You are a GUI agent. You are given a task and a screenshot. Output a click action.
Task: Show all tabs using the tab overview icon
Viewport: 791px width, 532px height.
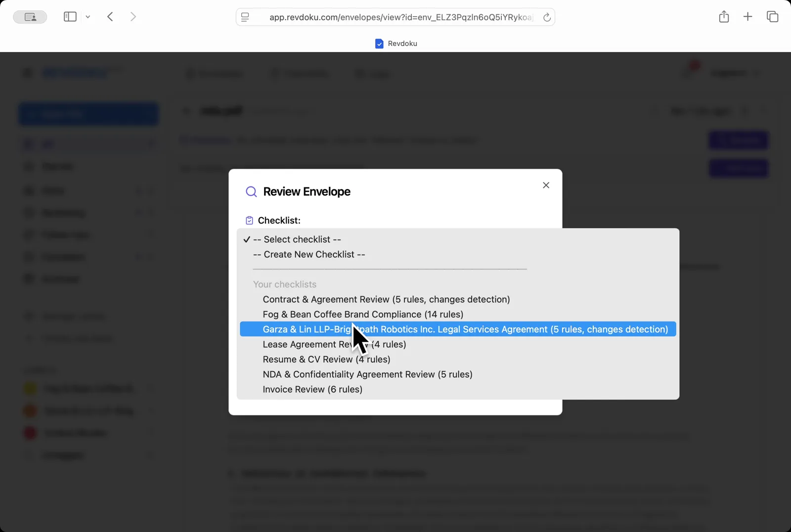pos(772,16)
